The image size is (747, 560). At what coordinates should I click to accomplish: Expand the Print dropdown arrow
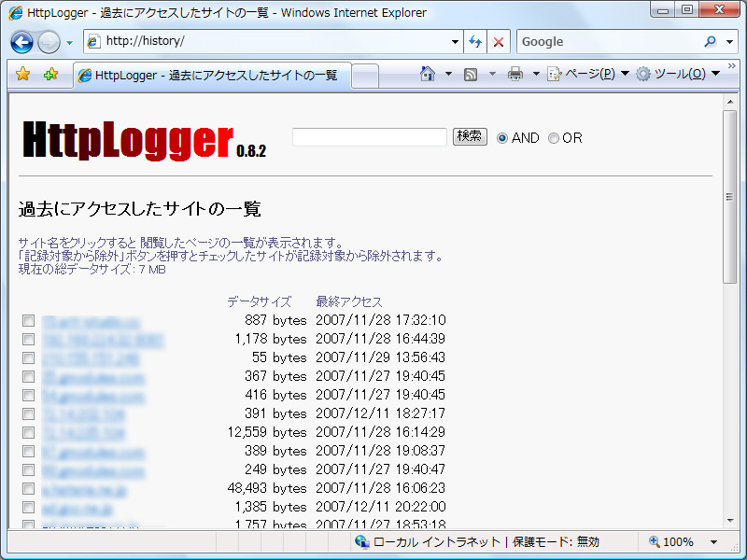tap(536, 74)
